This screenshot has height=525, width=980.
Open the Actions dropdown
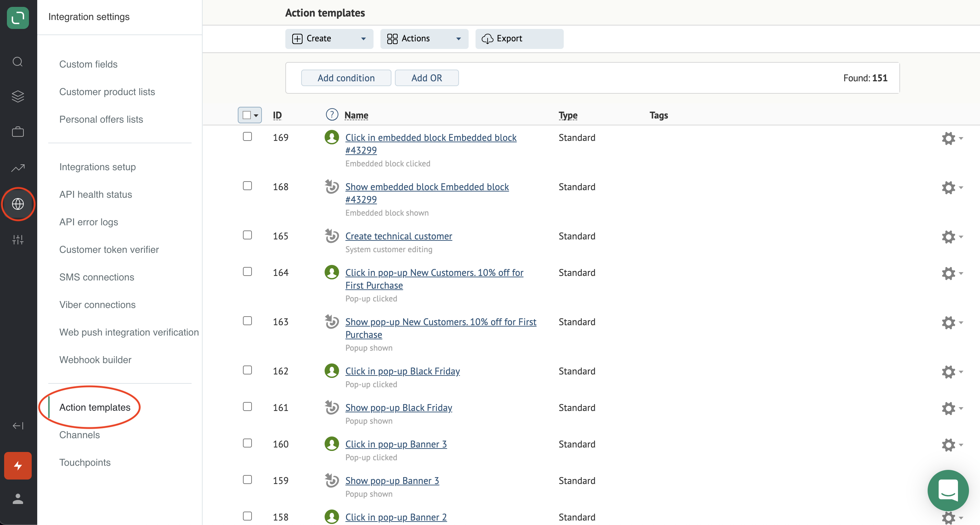tap(424, 39)
